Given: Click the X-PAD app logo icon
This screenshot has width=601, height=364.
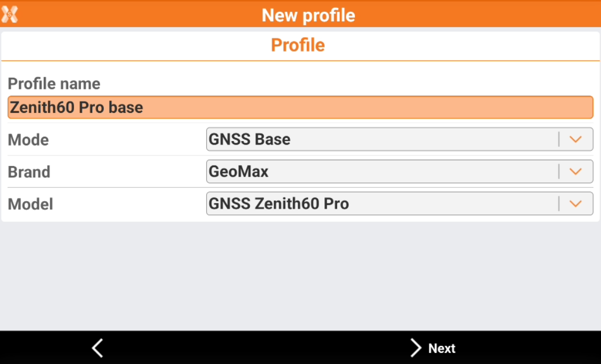Looking at the screenshot, I should tap(10, 14).
